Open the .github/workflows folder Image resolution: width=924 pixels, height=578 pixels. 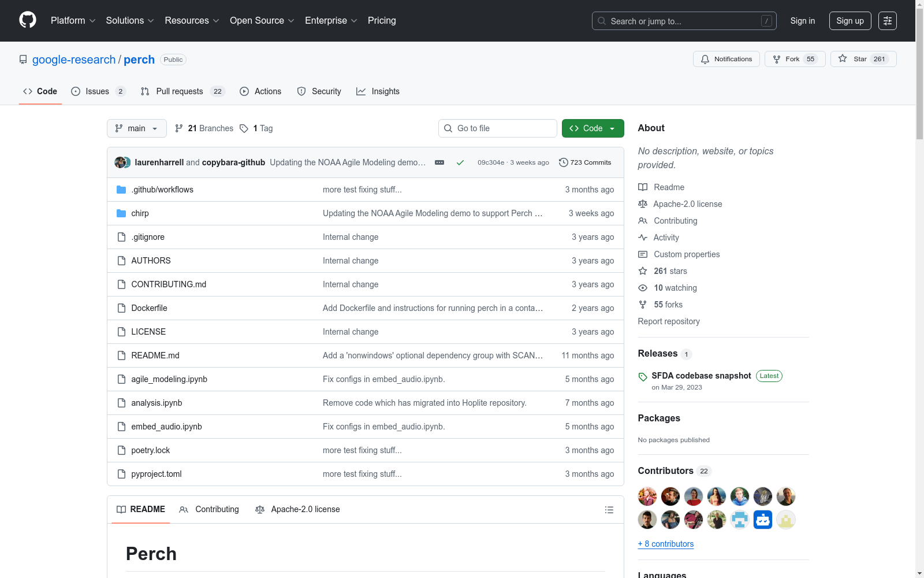[162, 190]
